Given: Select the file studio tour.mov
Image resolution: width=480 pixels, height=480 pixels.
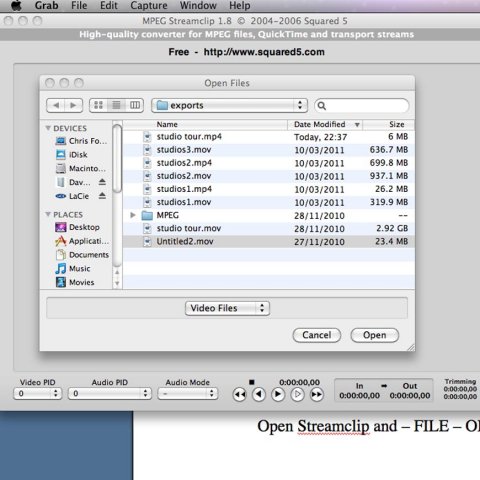Looking at the screenshot, I should 269,228.
